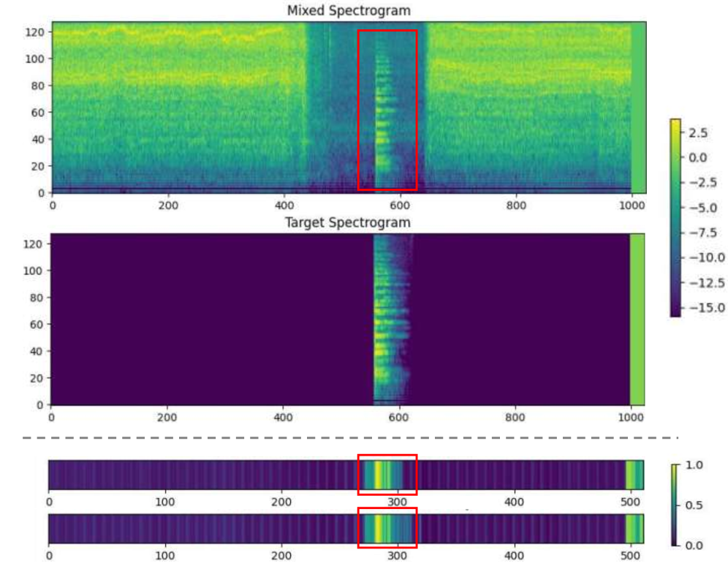Click the spectrogram decibel colorbar gradient
The image size is (728, 566).
click(675, 218)
